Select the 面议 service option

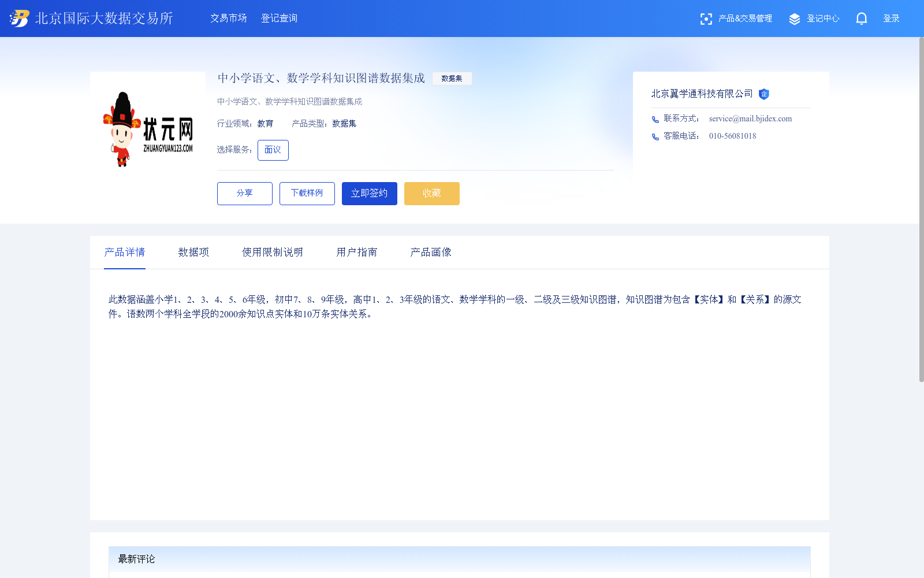pyautogui.click(x=273, y=150)
